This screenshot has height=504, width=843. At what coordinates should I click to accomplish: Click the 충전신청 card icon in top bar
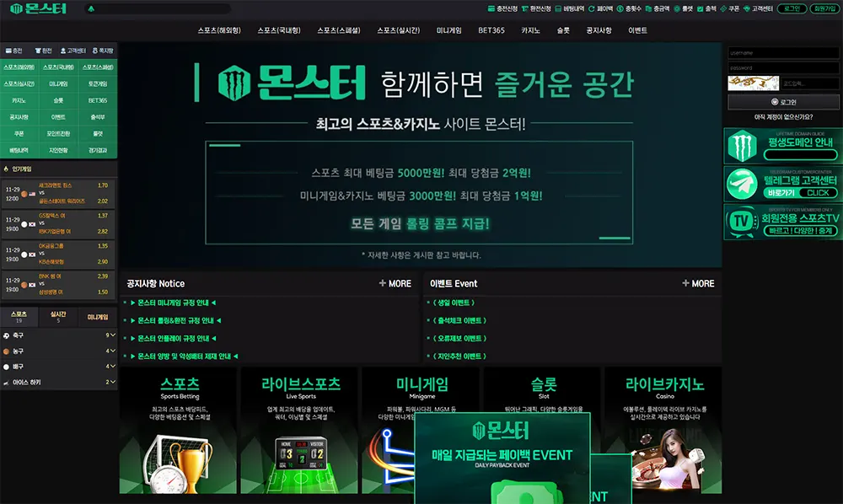(x=491, y=8)
